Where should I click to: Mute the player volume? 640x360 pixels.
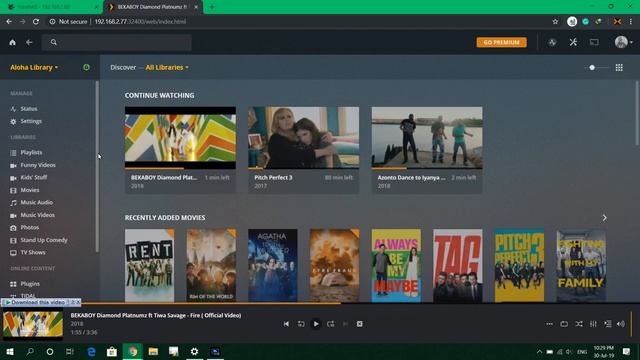pyautogui.click(x=621, y=324)
